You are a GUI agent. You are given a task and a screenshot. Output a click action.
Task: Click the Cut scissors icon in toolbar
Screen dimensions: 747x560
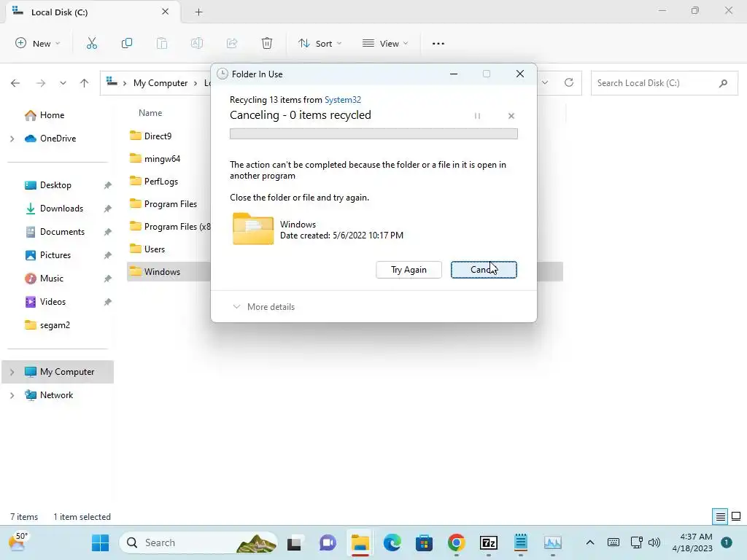pos(91,43)
